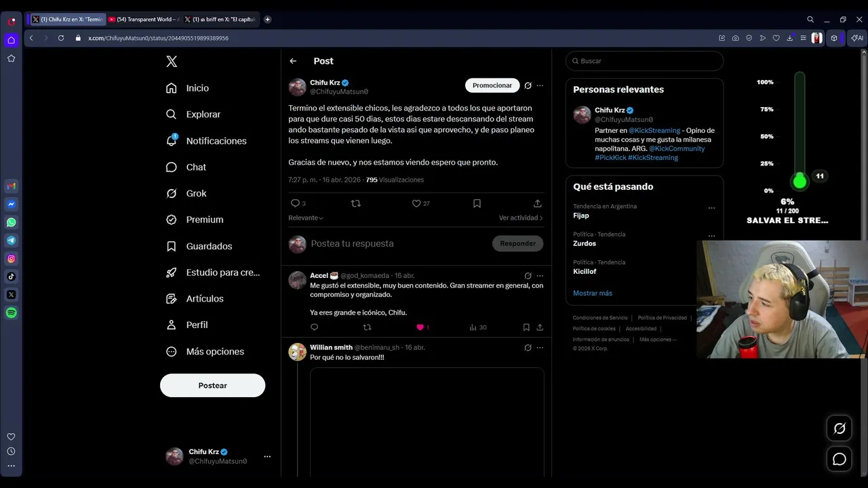Image resolution: width=868 pixels, height=488 pixels.
Task: Expand the Más footer options link
Action: pyautogui.click(x=658, y=340)
